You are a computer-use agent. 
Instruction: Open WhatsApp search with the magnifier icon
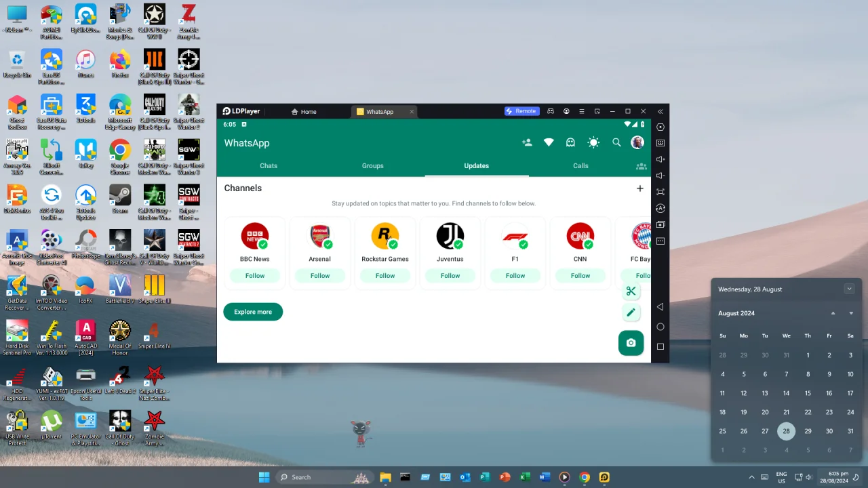[616, 142]
